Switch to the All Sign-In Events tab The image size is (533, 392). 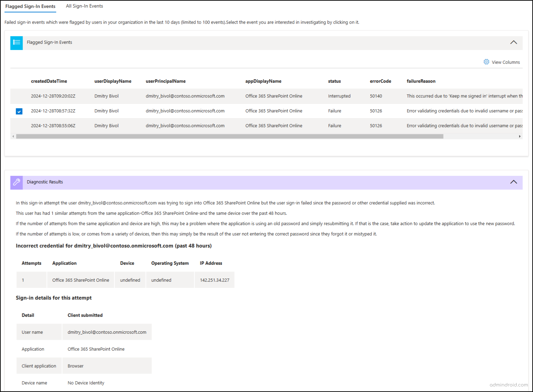pos(84,6)
